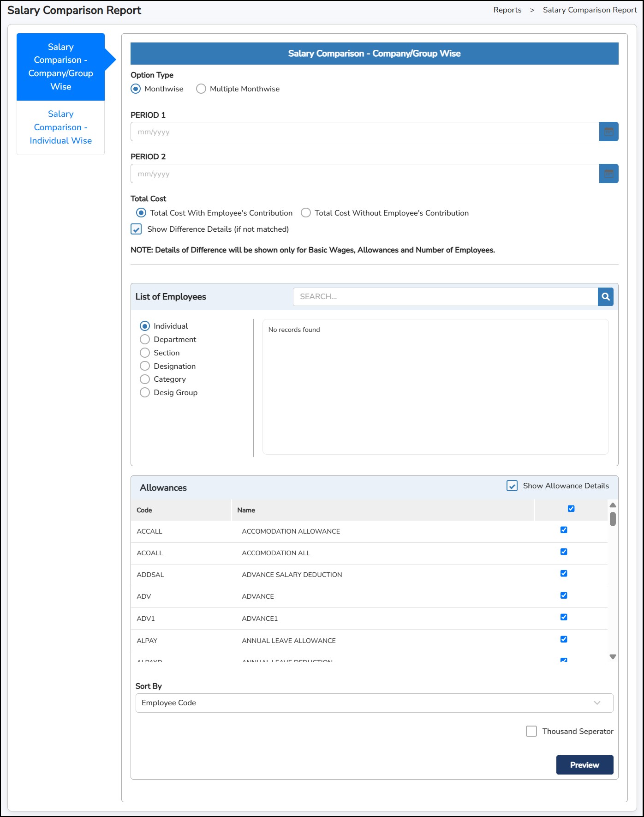The width and height of the screenshot is (644, 817).
Task: Uncheck Show Difference Details checkbox
Action: 136,229
